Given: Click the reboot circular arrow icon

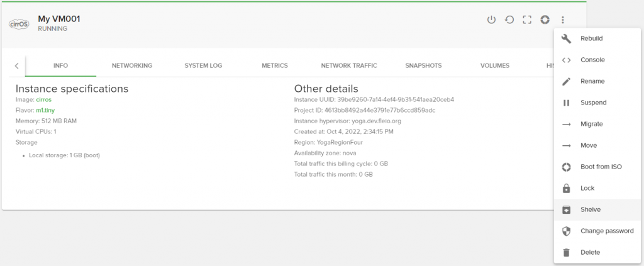Looking at the screenshot, I should (509, 19).
